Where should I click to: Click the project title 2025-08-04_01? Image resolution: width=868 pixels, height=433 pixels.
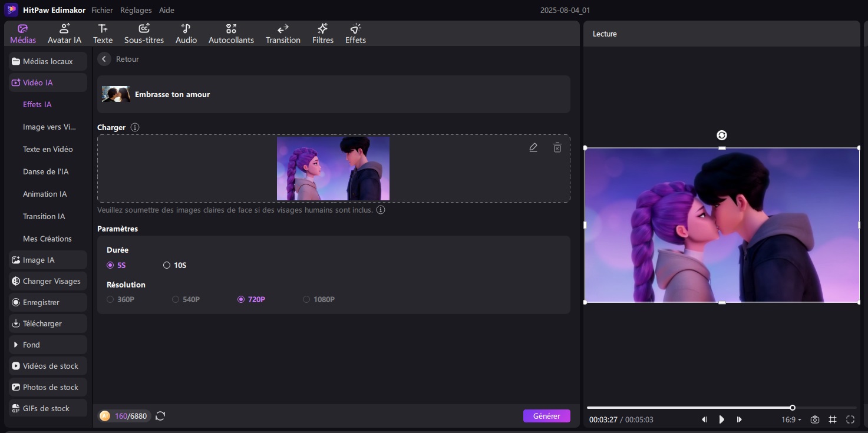click(x=565, y=10)
